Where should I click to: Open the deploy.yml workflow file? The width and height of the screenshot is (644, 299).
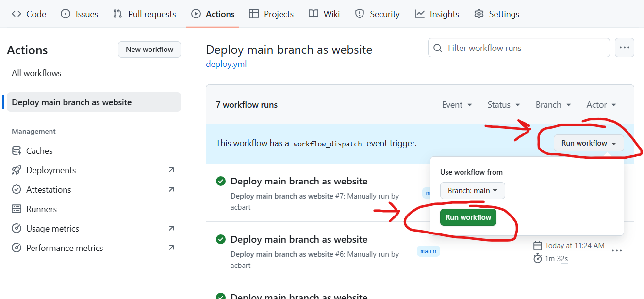[x=226, y=64]
